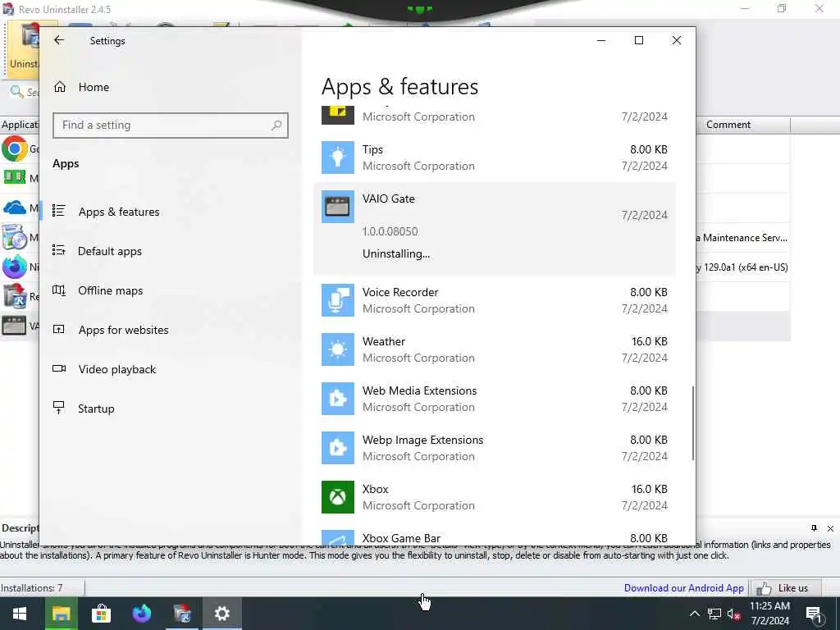Click the Web Media Extensions icon
Viewport: 840px width, 630px height.
(337, 399)
